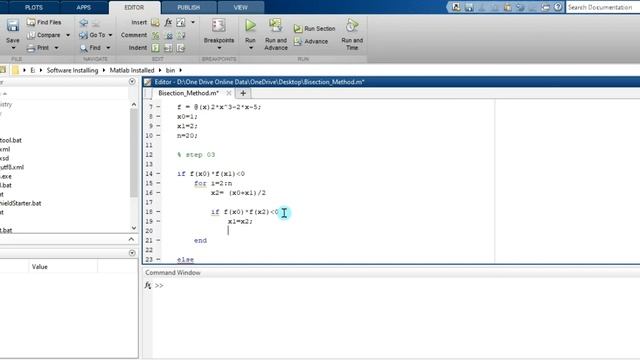This screenshot has width=640, height=360.
Task: Uncomment selected lines
Action: 168,36
